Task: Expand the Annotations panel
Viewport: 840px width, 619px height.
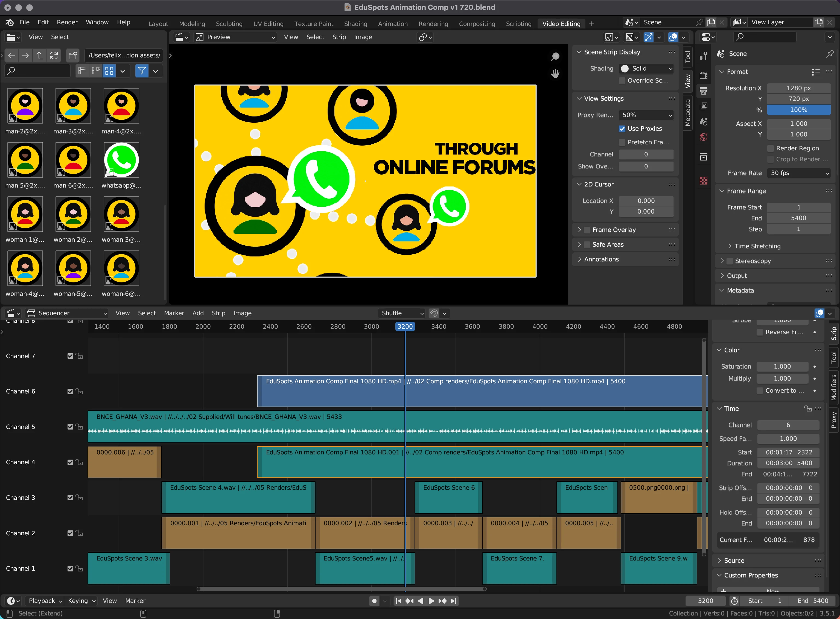Action: pos(580,259)
